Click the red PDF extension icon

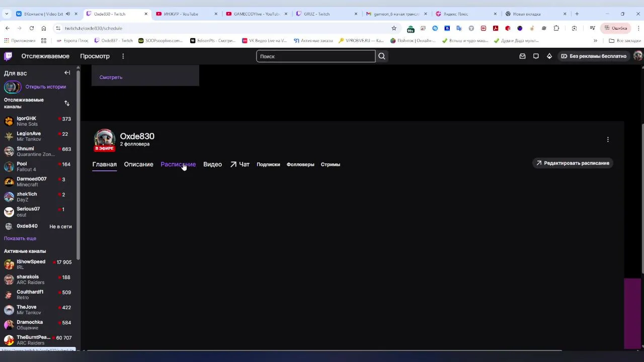(x=496, y=28)
